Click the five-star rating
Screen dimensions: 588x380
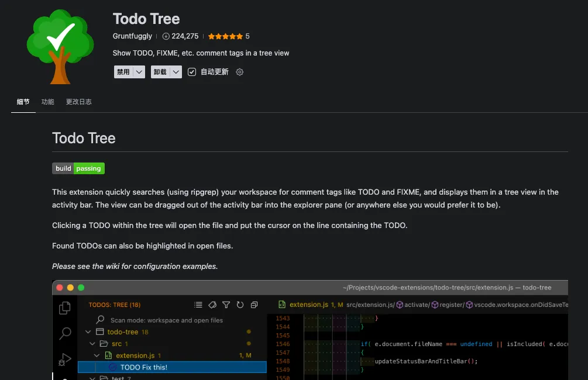[x=225, y=36]
